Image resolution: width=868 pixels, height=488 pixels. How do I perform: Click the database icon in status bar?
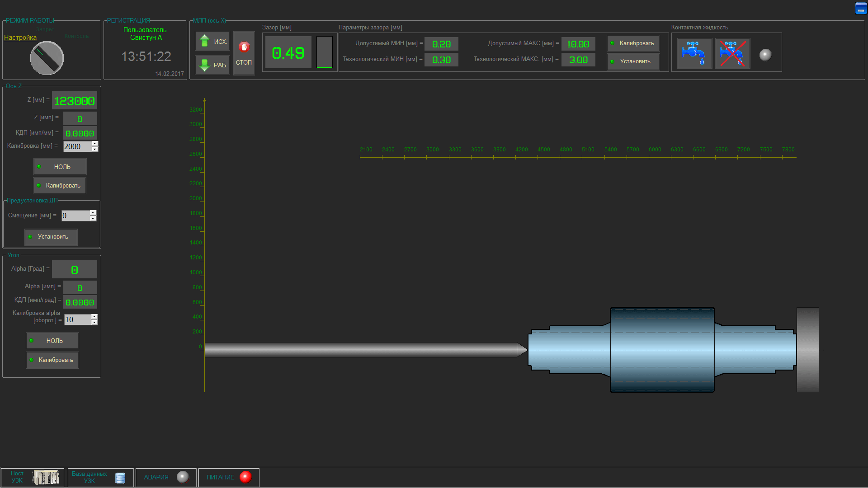click(x=120, y=477)
